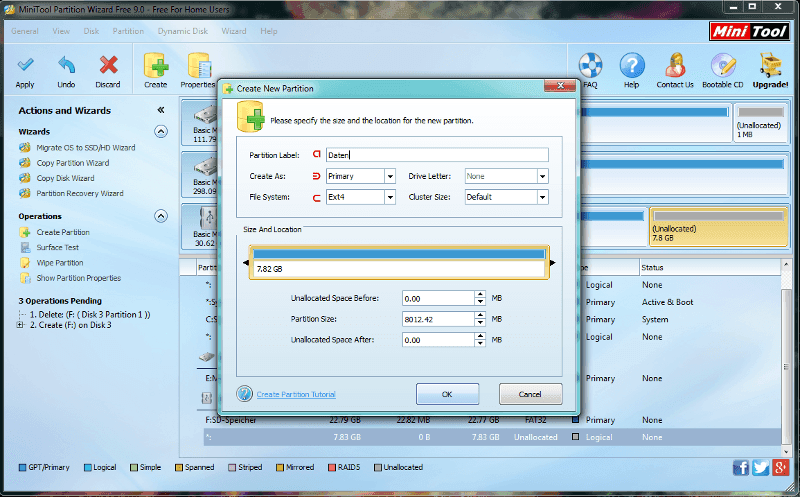This screenshot has height=497, width=800.
Task: Open the File System dropdown
Action: coord(390,197)
